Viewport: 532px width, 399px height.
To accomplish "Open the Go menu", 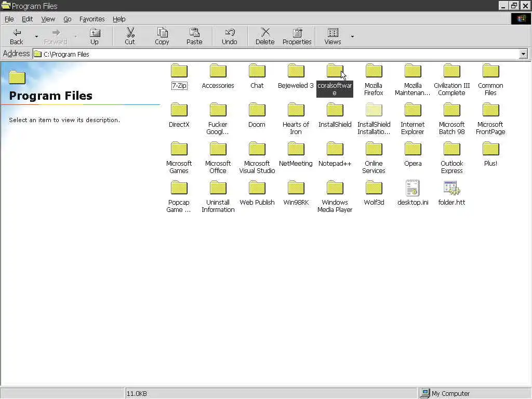I will (67, 19).
